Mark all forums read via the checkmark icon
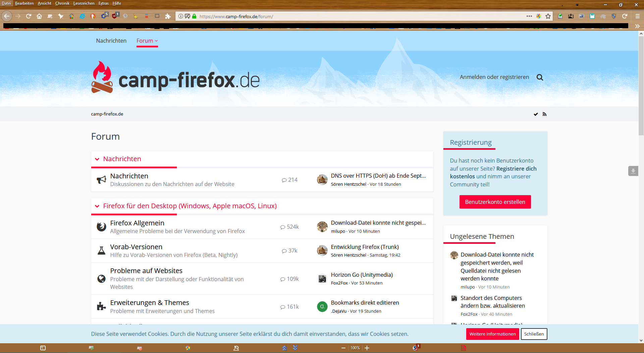This screenshot has width=644, height=353. click(x=536, y=114)
